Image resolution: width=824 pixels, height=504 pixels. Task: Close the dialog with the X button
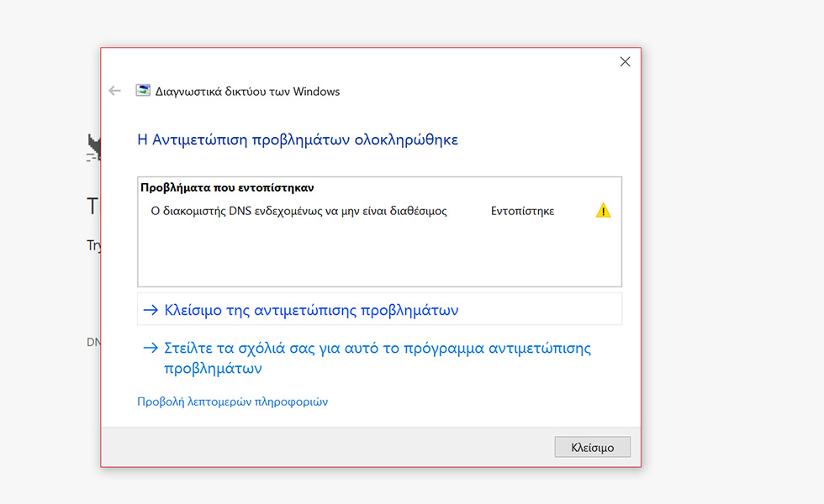click(x=625, y=62)
